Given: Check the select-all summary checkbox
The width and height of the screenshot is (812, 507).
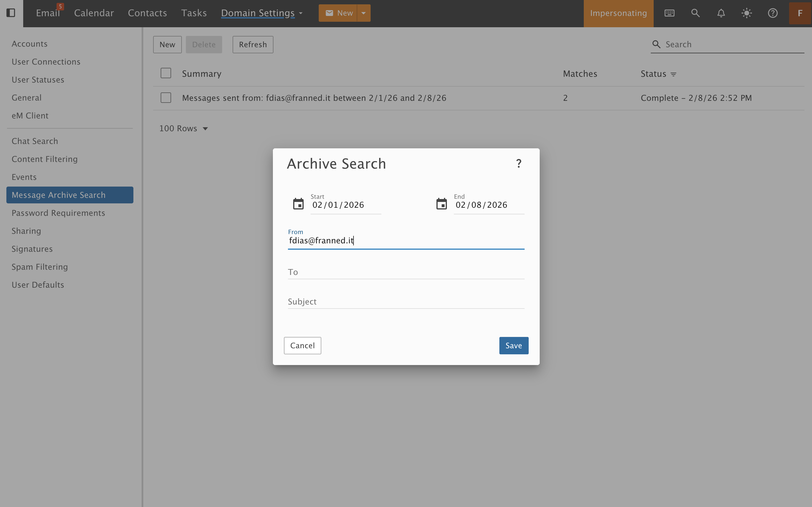Looking at the screenshot, I should [166, 73].
